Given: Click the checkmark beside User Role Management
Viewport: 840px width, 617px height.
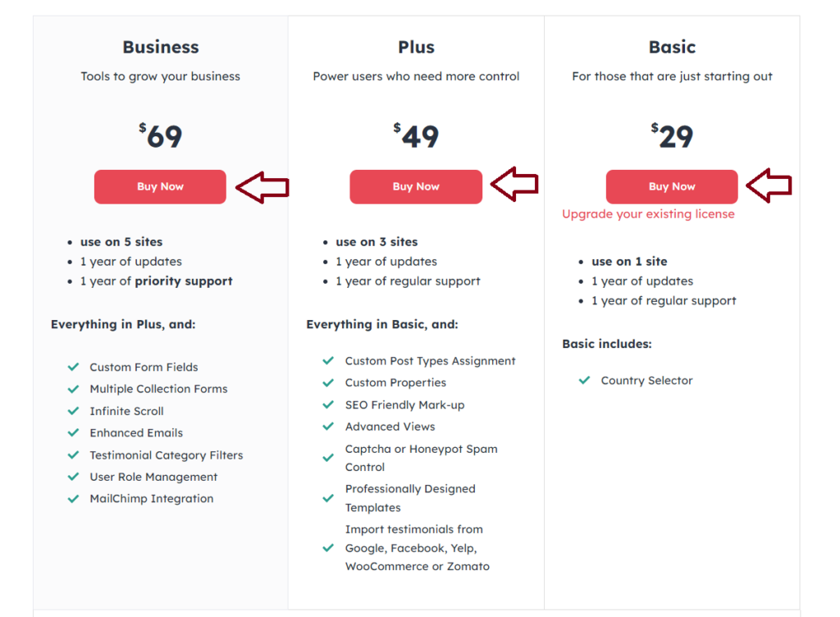Looking at the screenshot, I should tap(73, 477).
